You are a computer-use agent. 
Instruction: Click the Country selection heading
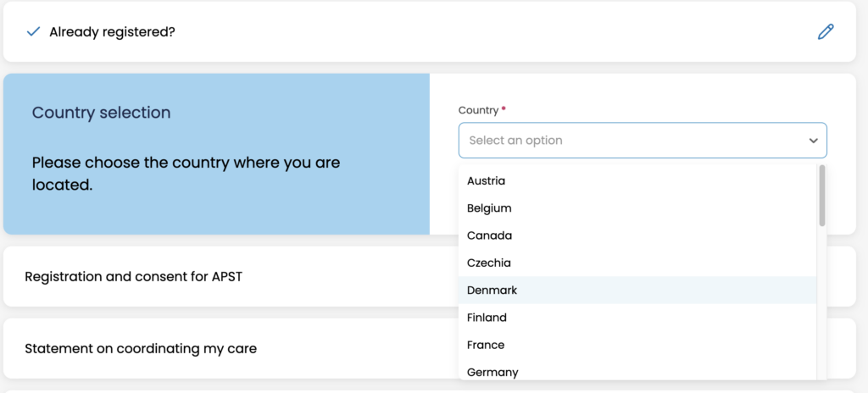tap(102, 113)
